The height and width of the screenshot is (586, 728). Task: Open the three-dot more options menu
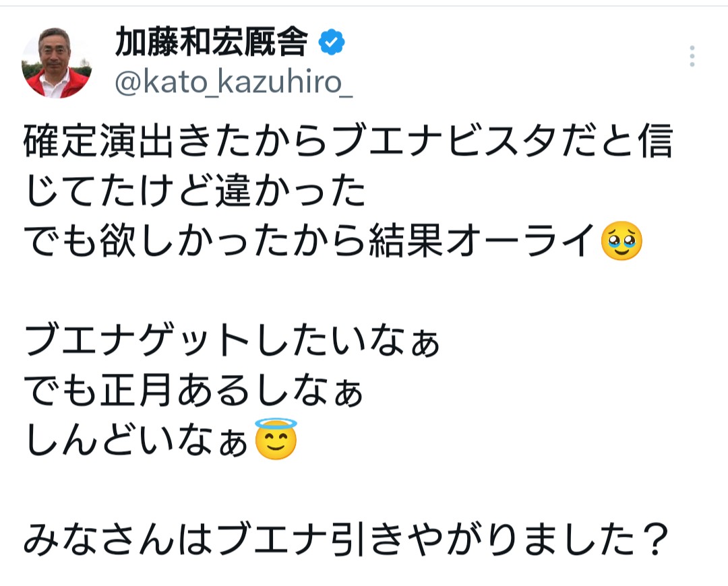tap(692, 57)
